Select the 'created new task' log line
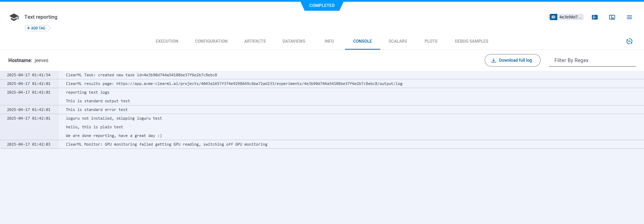 [142, 75]
